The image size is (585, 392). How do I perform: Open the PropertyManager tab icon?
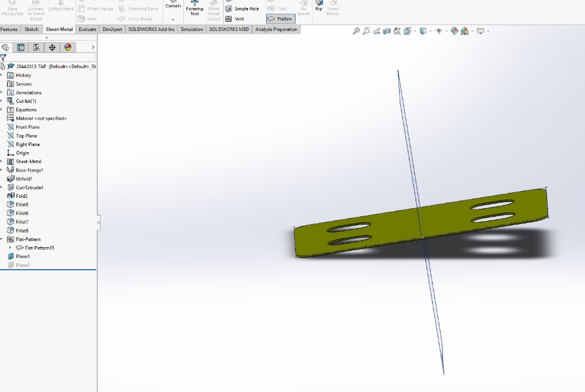(x=21, y=47)
